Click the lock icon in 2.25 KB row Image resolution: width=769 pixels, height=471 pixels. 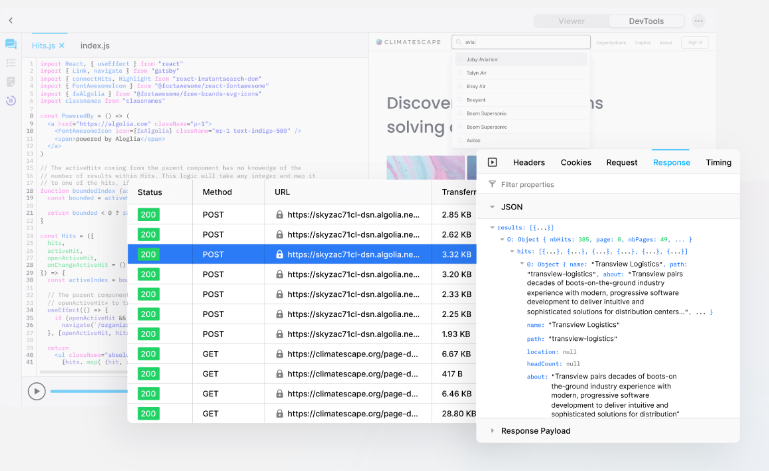coord(280,314)
